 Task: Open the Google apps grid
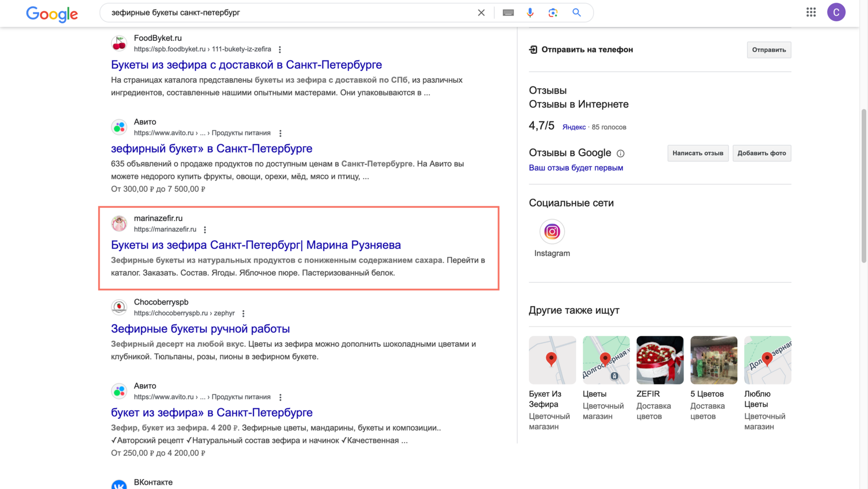pos(811,12)
